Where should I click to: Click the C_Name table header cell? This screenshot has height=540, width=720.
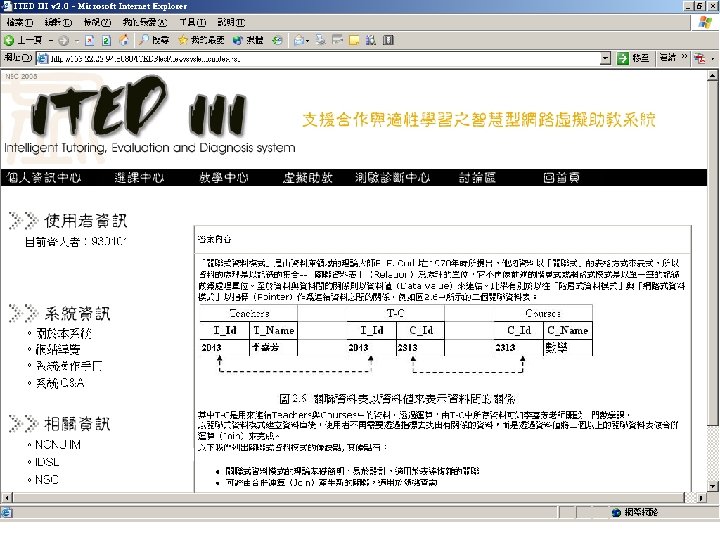click(x=568, y=330)
